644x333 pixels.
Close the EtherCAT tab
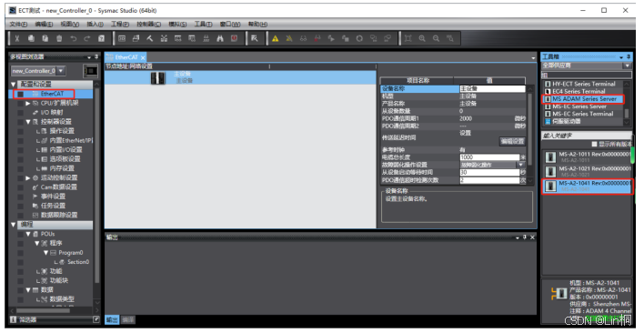click(x=143, y=57)
